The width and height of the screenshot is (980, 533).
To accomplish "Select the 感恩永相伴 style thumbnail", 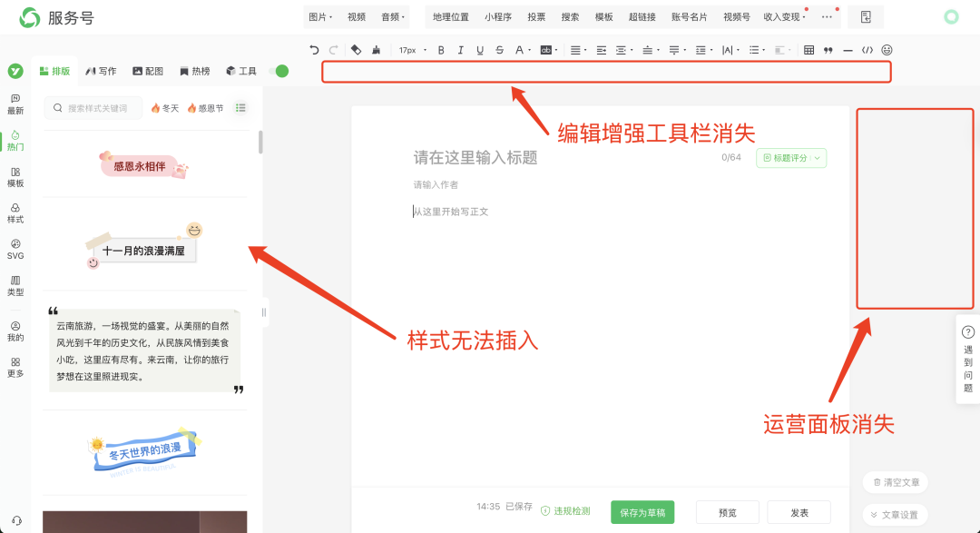I will (x=144, y=164).
